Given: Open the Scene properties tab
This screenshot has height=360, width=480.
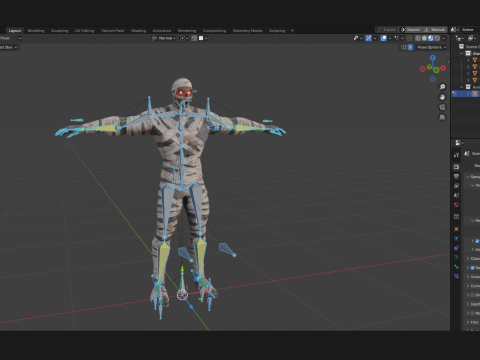Looking at the screenshot, I should coord(456,195).
